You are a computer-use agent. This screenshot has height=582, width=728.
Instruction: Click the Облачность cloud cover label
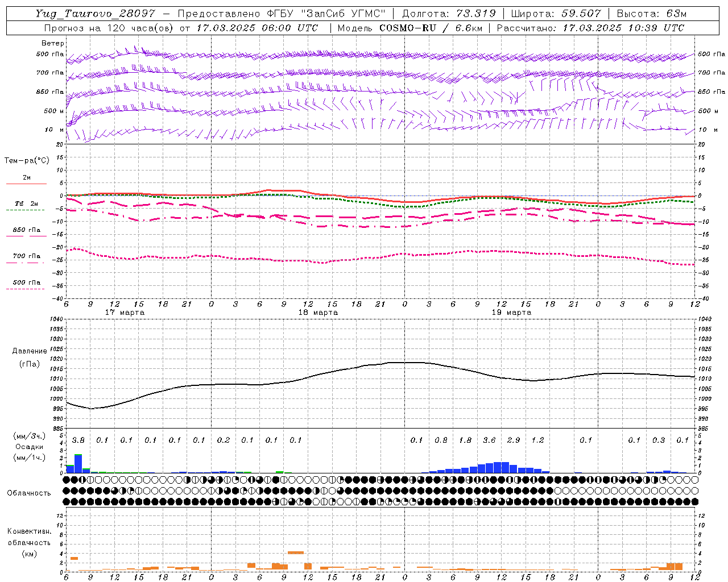coord(29,493)
